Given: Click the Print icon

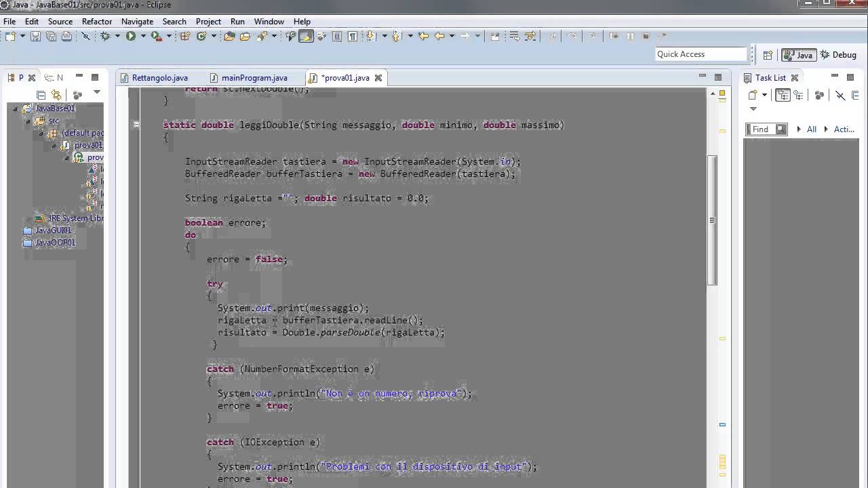Looking at the screenshot, I should click(66, 36).
